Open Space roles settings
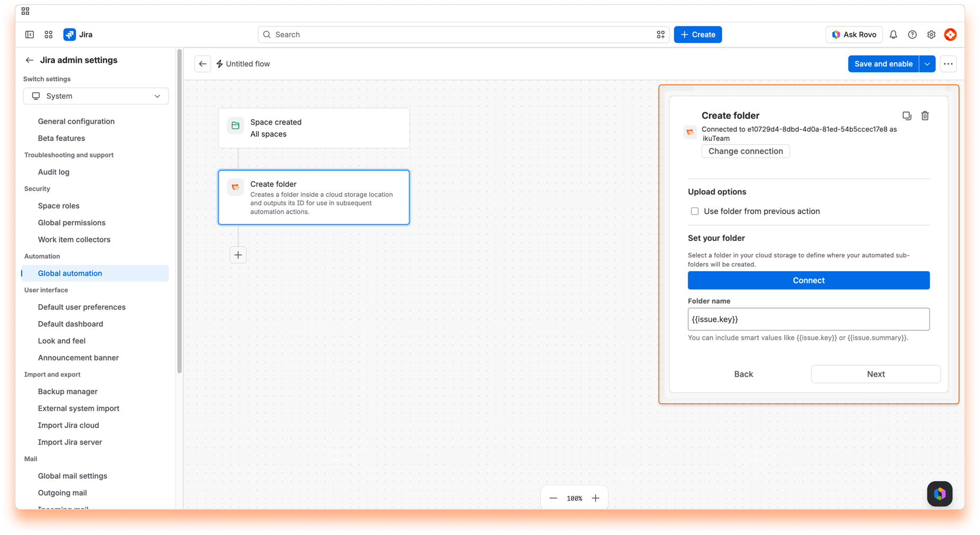 (59, 206)
